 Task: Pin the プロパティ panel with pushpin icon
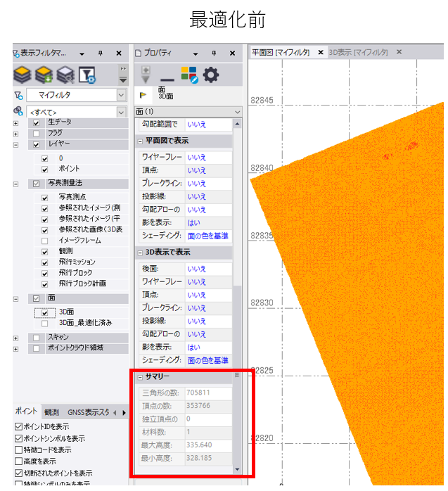215,53
